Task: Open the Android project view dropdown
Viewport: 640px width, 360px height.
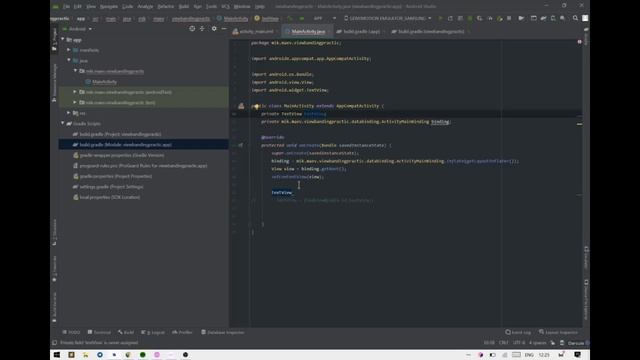Action: (x=78, y=29)
